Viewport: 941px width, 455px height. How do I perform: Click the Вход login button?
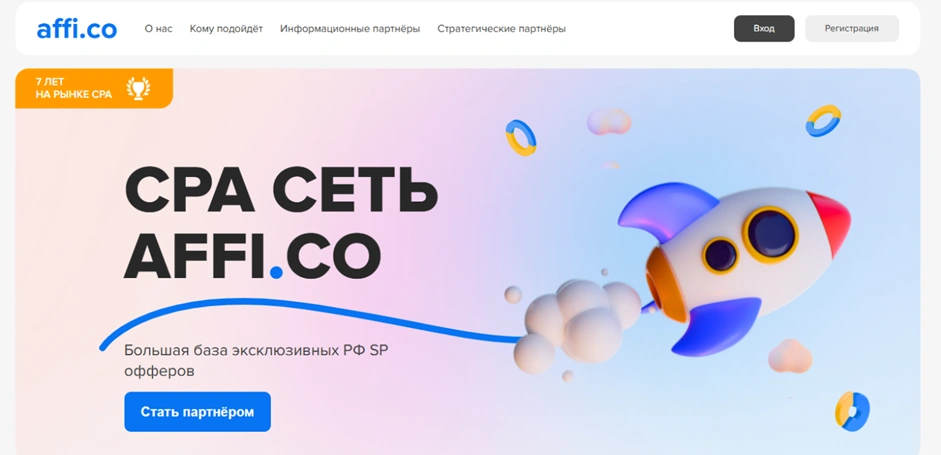[x=764, y=29]
